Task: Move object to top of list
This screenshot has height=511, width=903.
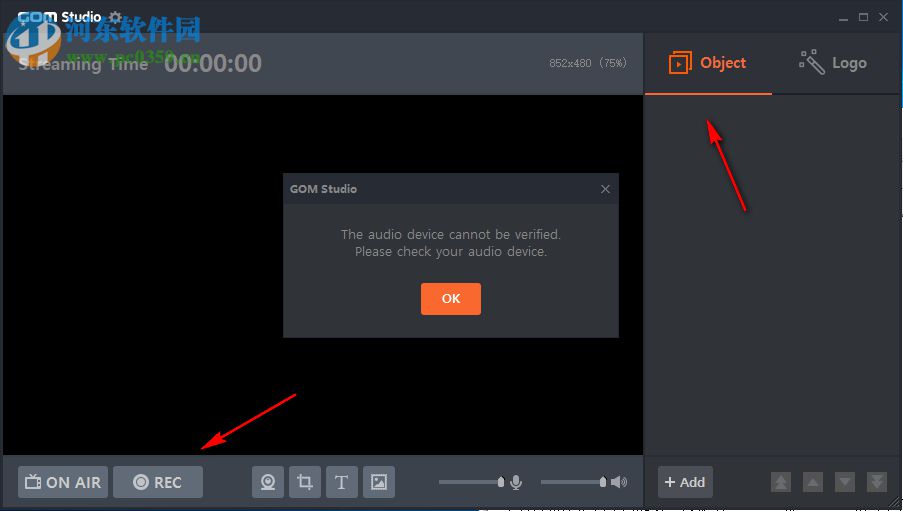Action: [780, 482]
